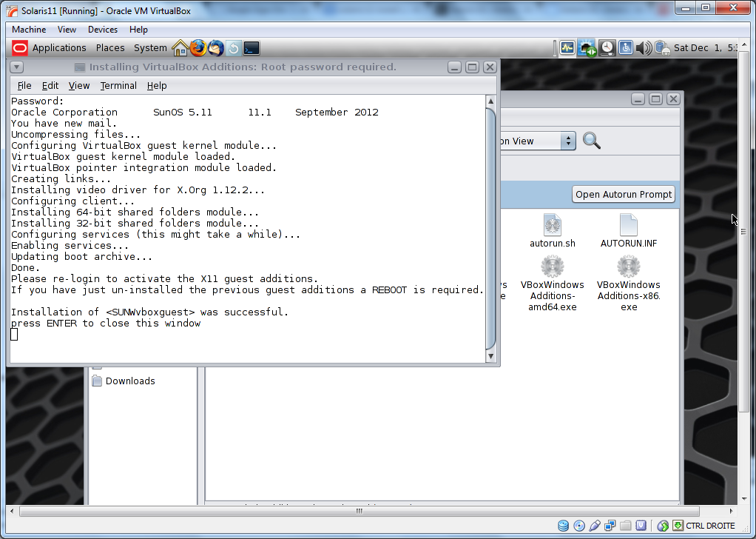
Task: Open the terminal launcher in panel
Action: (252, 48)
